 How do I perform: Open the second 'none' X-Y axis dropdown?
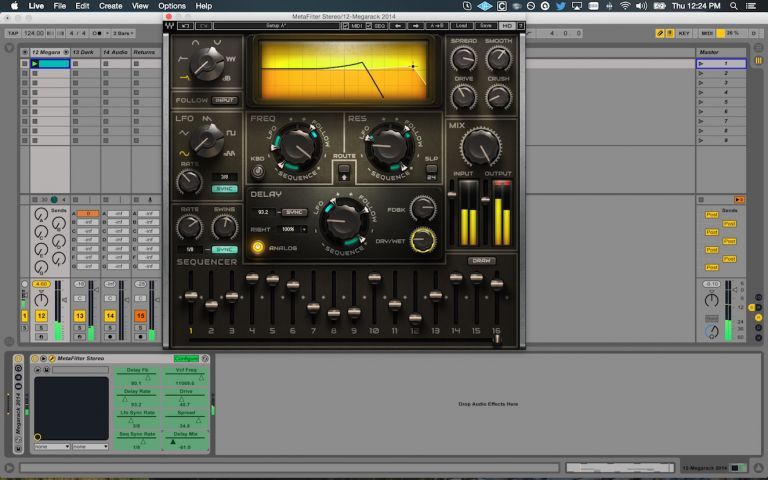click(90, 447)
